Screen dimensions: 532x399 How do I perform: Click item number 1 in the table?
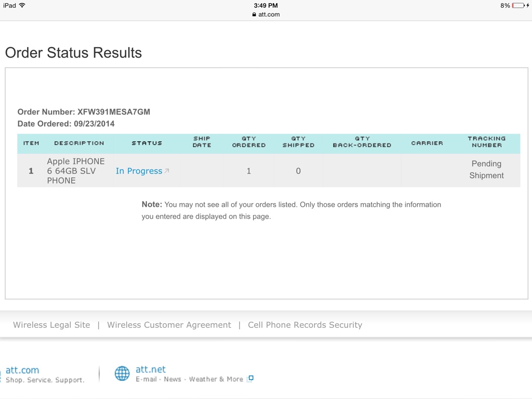tap(31, 171)
